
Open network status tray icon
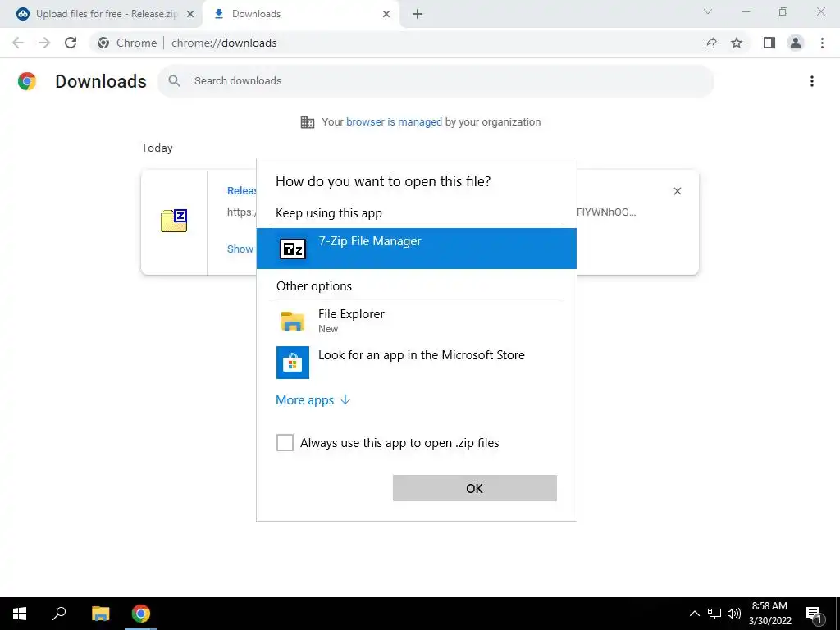[x=714, y=614]
